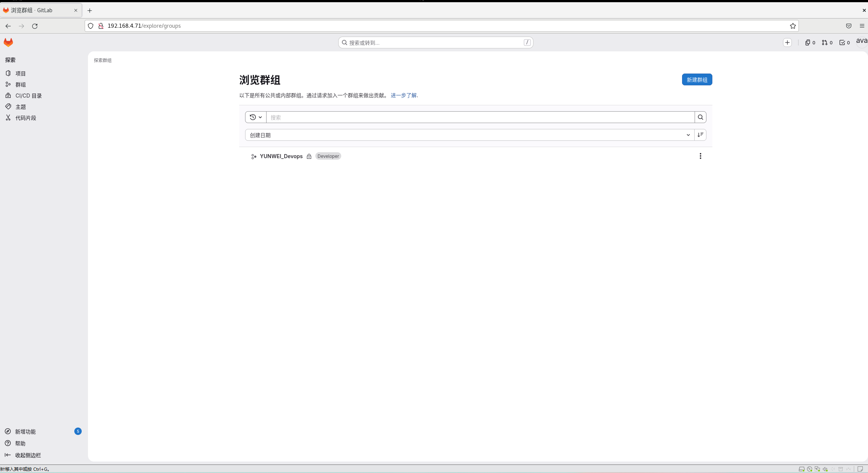The height and width of the screenshot is (473, 868).
Task: Open the YUNWEI_Devops group
Action: point(281,156)
